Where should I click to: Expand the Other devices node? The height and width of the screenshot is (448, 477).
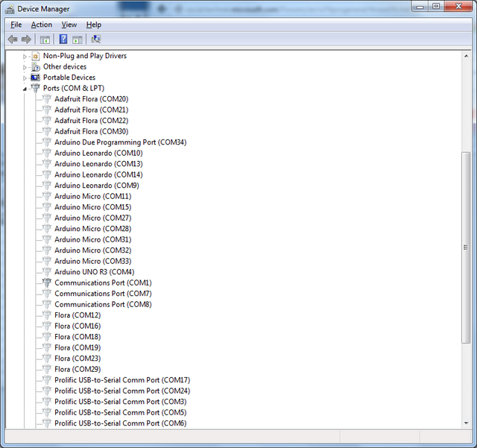(x=25, y=67)
